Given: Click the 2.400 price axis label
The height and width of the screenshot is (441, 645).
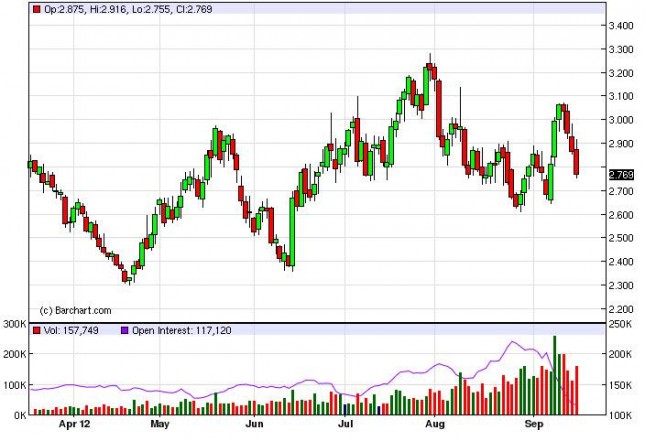Looking at the screenshot, I should coord(621,261).
